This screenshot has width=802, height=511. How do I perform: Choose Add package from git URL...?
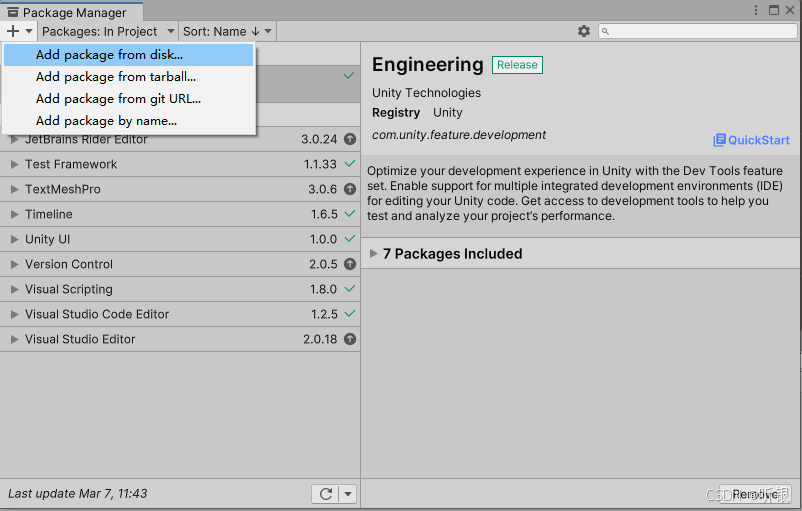[128, 99]
